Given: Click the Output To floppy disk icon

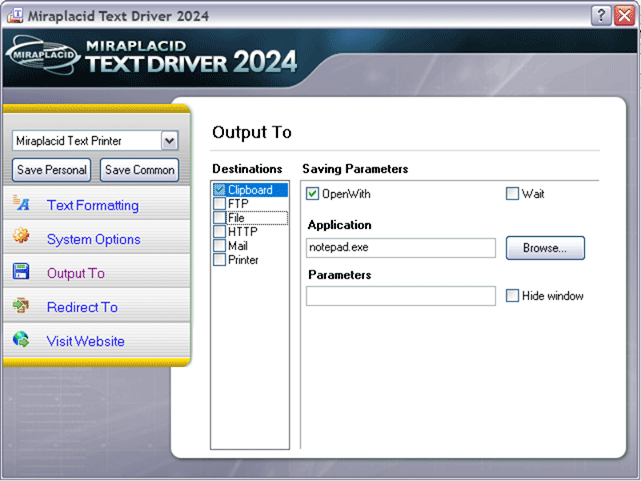Looking at the screenshot, I should click(x=21, y=271).
